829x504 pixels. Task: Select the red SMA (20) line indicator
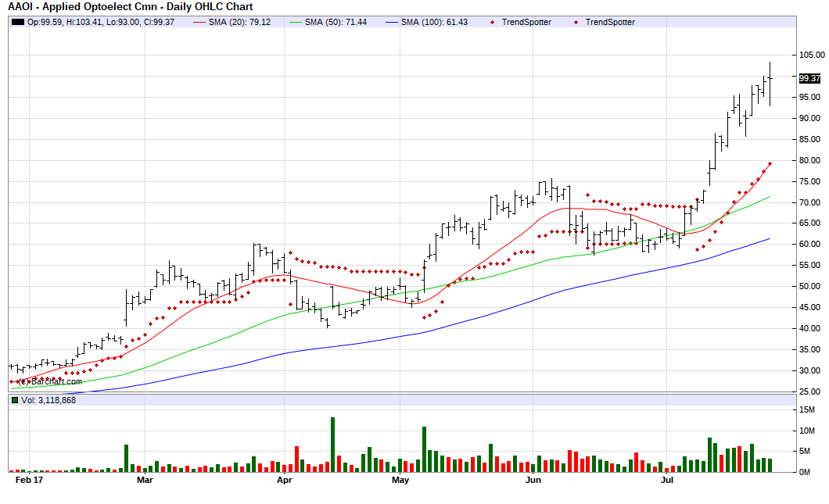coord(198,22)
